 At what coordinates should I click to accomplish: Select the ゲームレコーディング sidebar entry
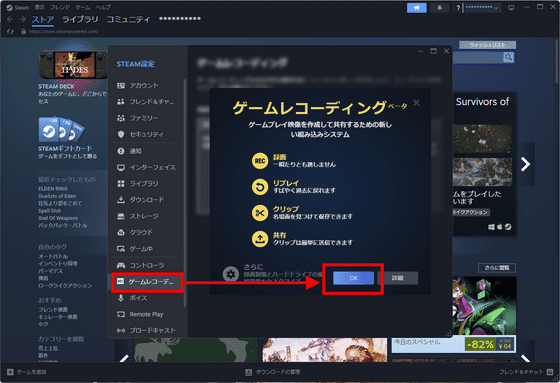coord(147,282)
